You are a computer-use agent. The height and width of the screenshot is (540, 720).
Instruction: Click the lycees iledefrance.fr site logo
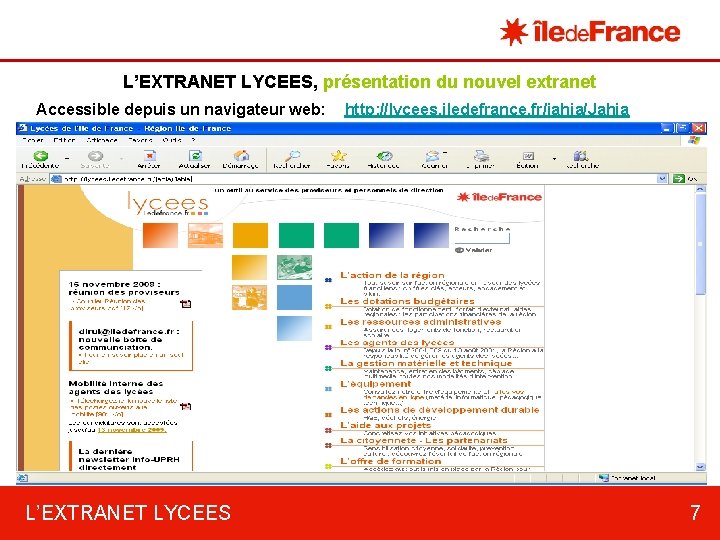tap(168, 204)
